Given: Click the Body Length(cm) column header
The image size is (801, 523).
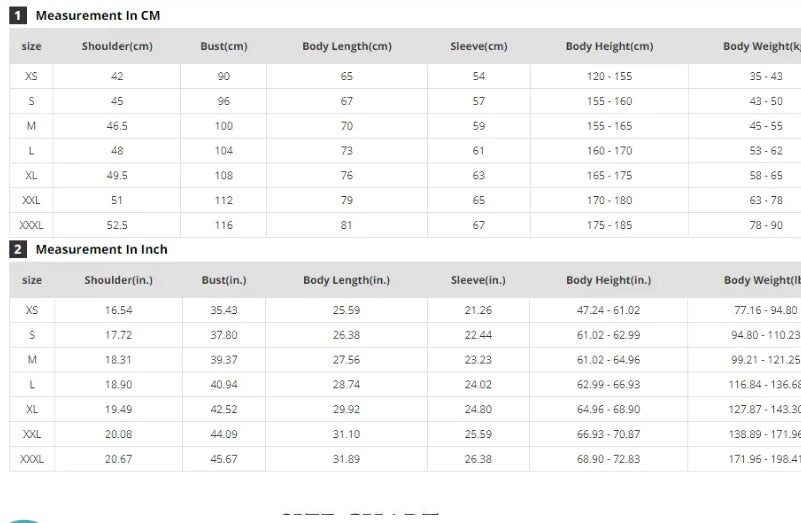Looking at the screenshot, I should click(347, 47).
